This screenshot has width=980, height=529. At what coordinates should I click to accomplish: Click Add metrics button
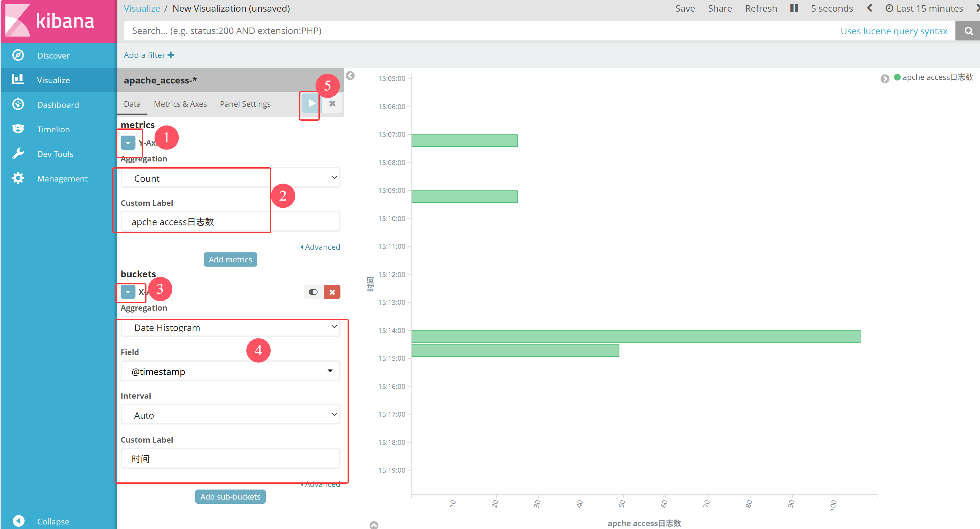pos(230,259)
